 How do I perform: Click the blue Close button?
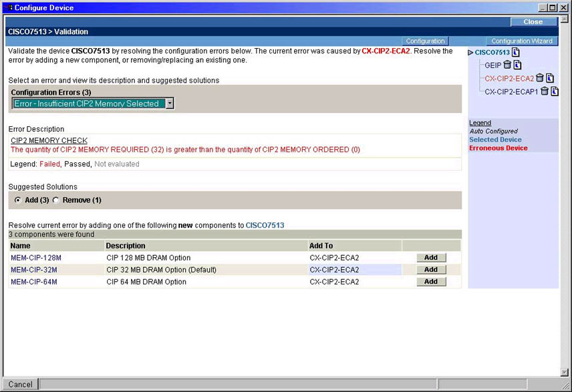533,21
